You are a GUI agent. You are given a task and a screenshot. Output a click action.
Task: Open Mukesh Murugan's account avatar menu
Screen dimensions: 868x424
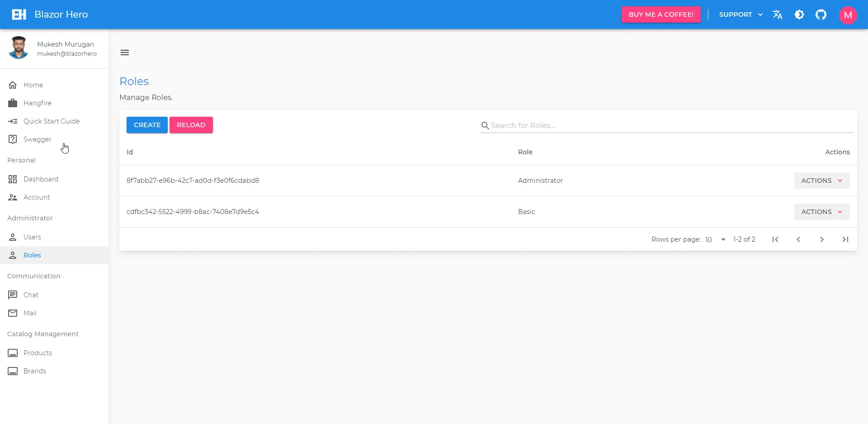[x=848, y=14]
